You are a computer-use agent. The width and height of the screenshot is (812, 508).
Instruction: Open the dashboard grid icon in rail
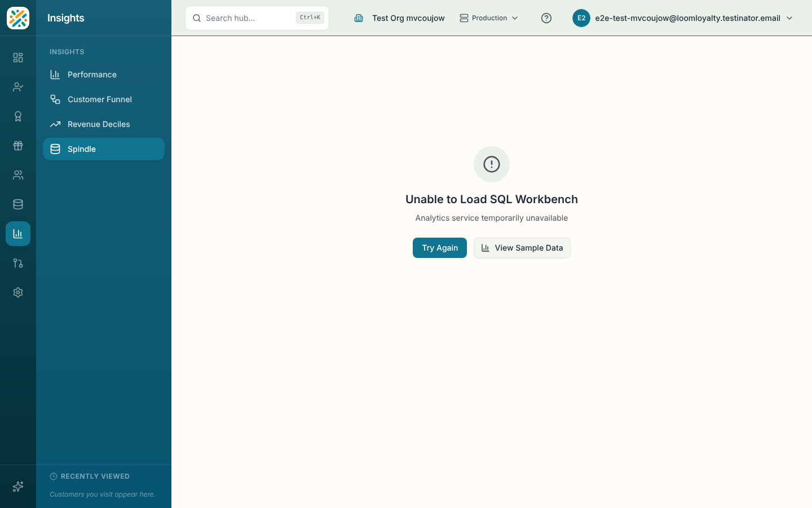click(x=18, y=58)
